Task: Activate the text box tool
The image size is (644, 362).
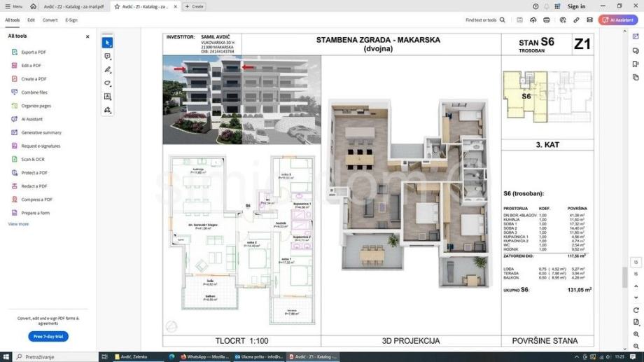Action: coord(108,97)
